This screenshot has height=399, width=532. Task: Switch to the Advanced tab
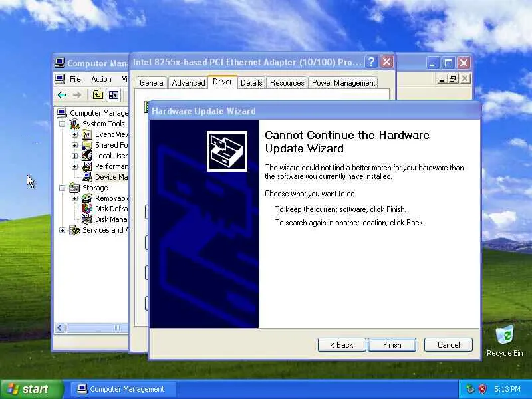click(x=188, y=83)
